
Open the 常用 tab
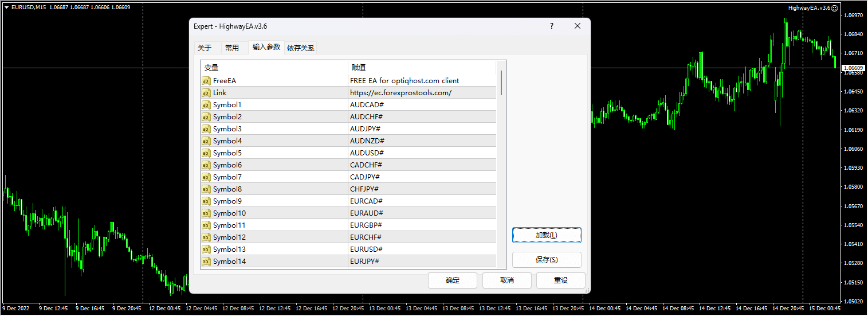coord(232,48)
